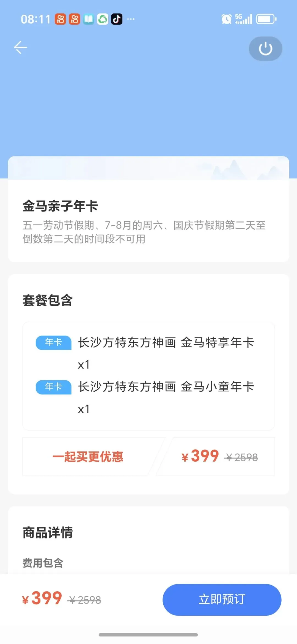The height and width of the screenshot is (644, 297).
Task: Tap the ¥399 price in bundle box
Action: (x=200, y=456)
